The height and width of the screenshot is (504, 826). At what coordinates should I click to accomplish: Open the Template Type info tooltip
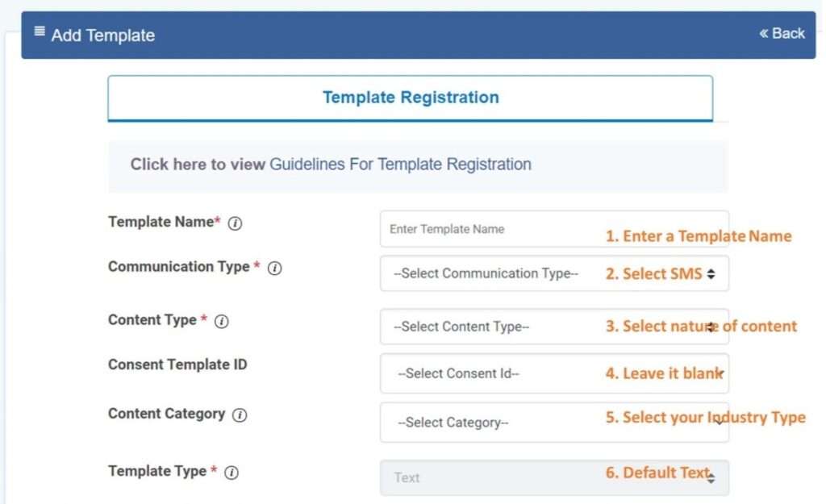pos(233,472)
